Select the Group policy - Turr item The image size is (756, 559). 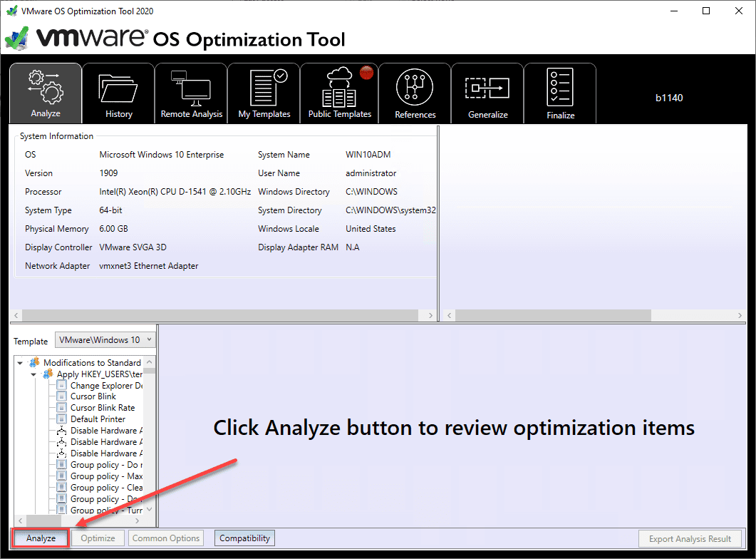tap(106, 511)
